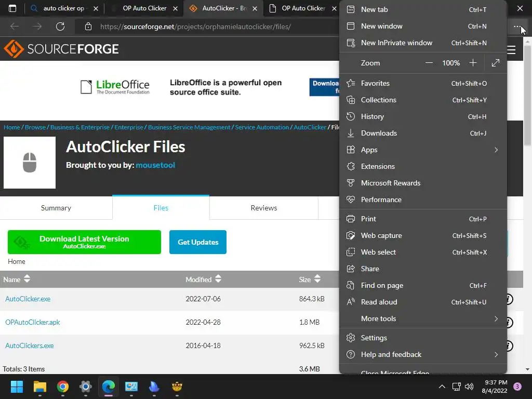
Task: Open the volume control in system tray
Action: pyautogui.click(x=469, y=387)
